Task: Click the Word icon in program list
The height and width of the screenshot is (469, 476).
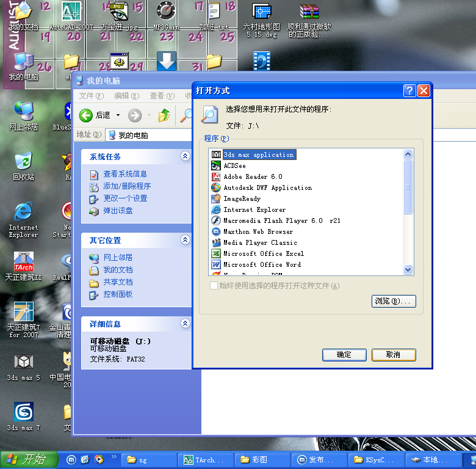Action: tap(216, 264)
